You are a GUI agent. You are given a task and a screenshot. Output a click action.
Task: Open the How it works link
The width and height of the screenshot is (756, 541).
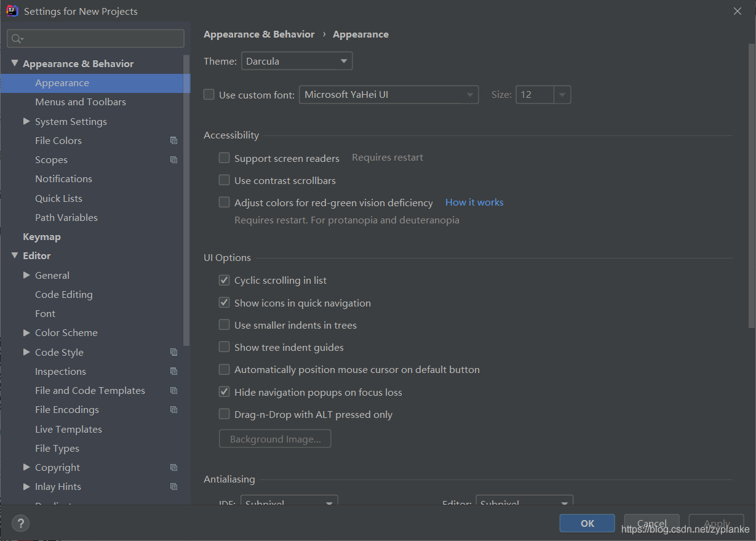pyautogui.click(x=474, y=202)
